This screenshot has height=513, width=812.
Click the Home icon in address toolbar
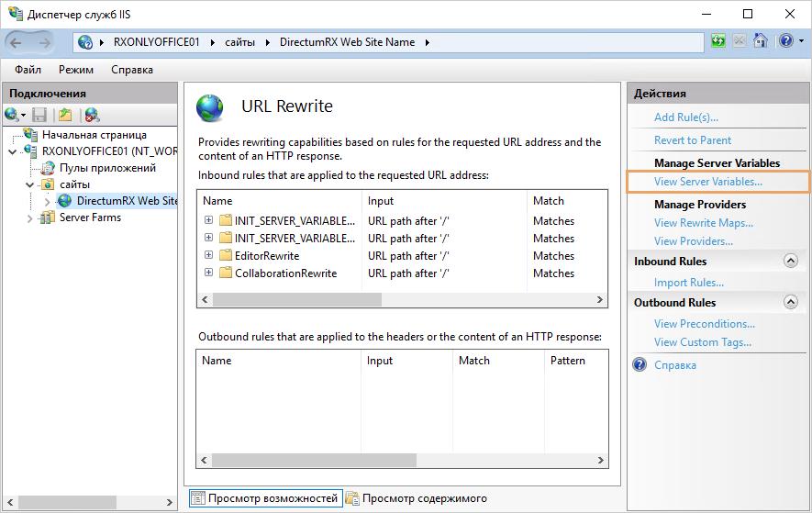(x=760, y=41)
